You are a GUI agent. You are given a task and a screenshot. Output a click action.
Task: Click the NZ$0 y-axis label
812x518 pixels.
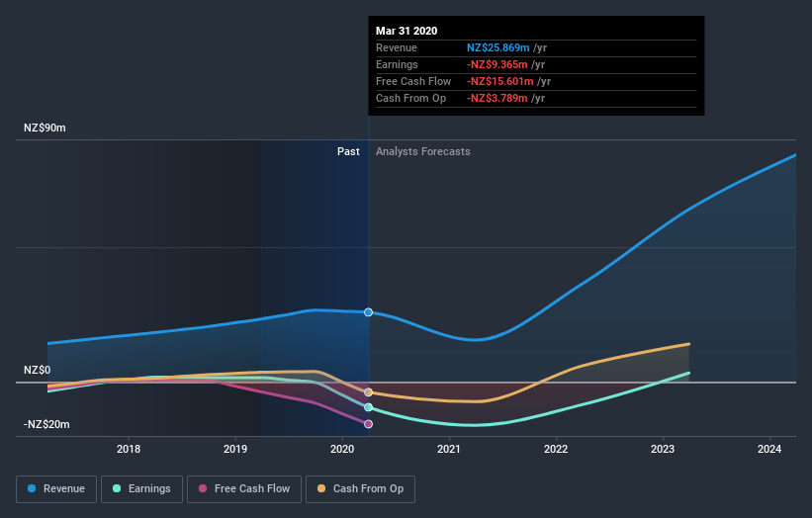[38, 370]
